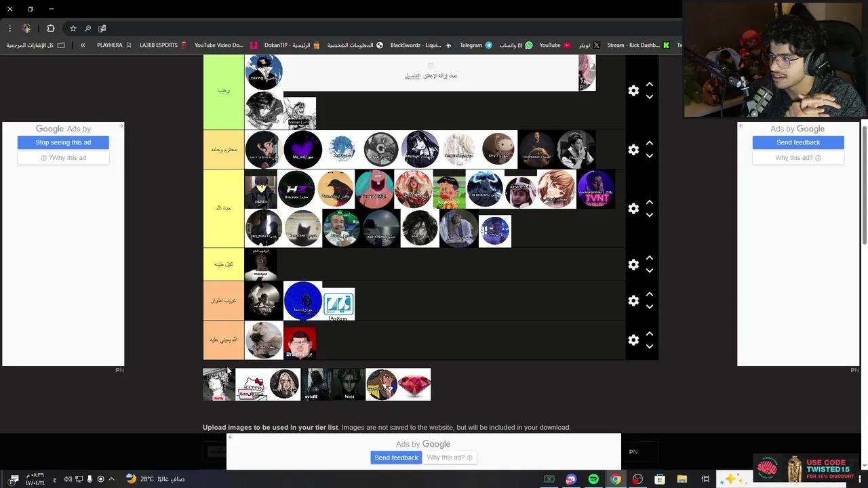This screenshot has height=488, width=868.
Task: Open settings gear for الله يجني عليه tier
Action: pos(633,340)
